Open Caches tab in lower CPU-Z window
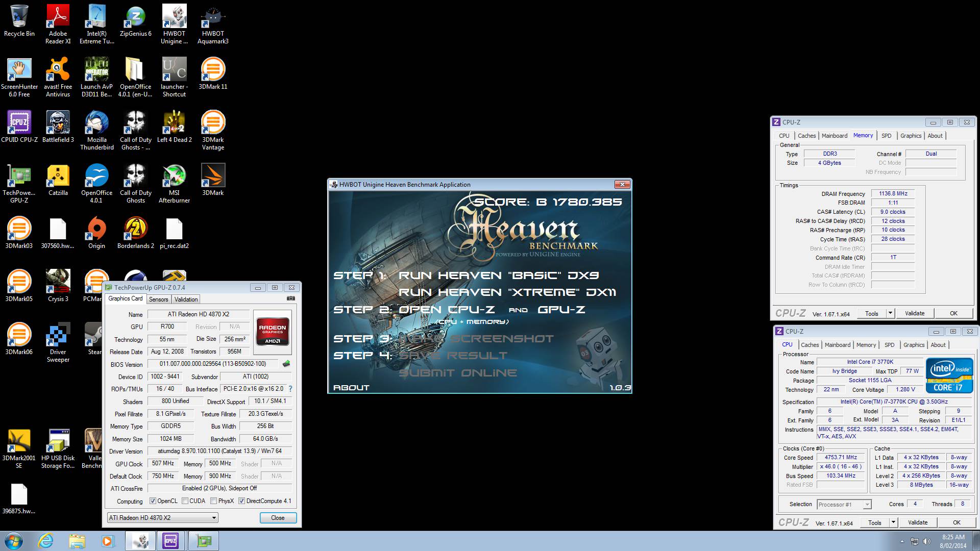The width and height of the screenshot is (980, 551). pos(810,345)
